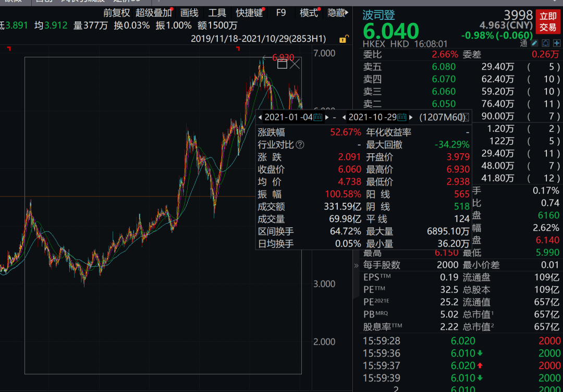563x392 pixels.
Task: Click the 每手股数 value 2000
Action: [x=447, y=265]
